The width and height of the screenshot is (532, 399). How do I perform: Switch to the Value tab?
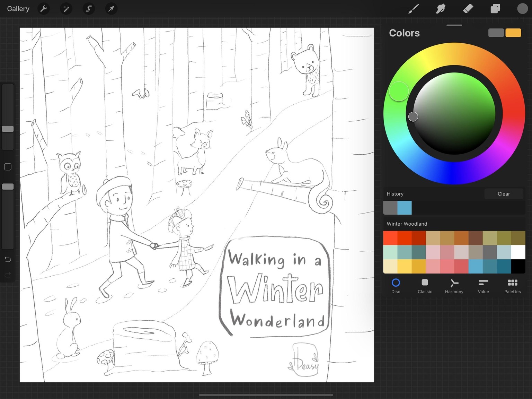tap(484, 286)
